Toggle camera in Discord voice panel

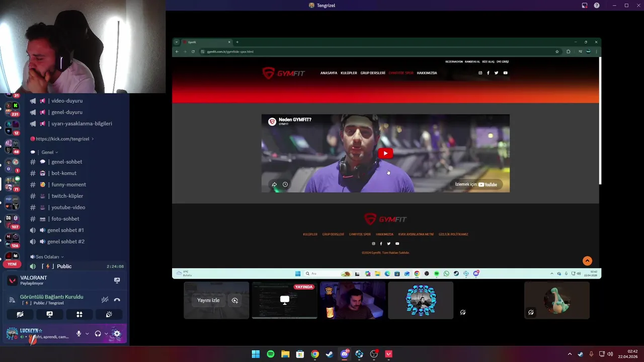20,314
